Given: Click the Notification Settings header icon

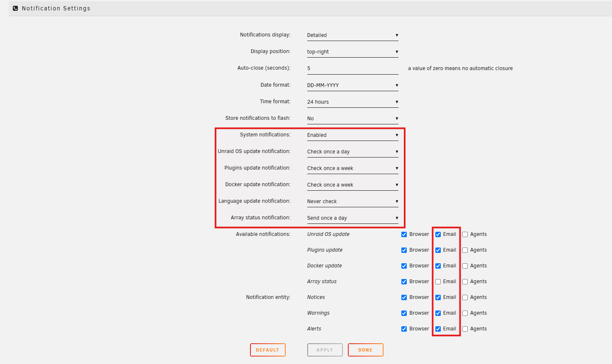Looking at the screenshot, I should pos(15,8).
